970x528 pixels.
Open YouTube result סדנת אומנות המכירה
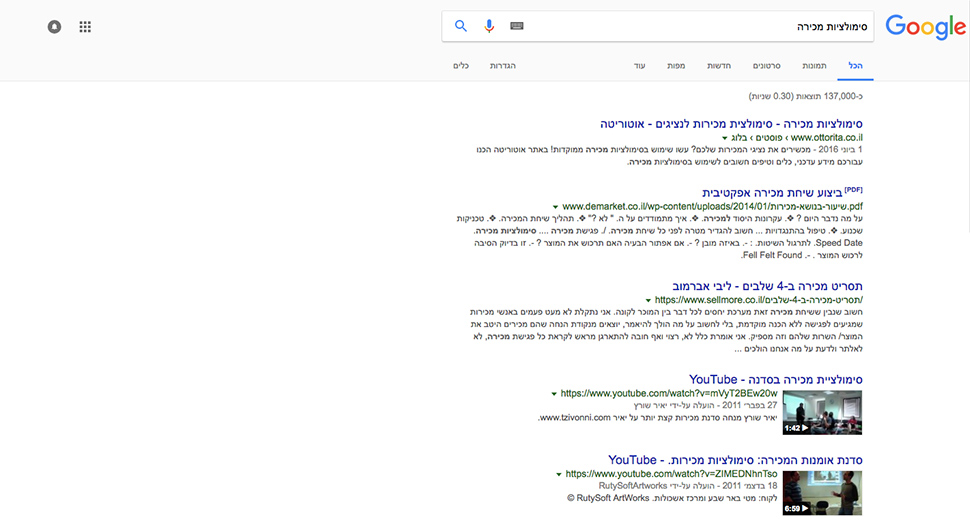pos(736,460)
